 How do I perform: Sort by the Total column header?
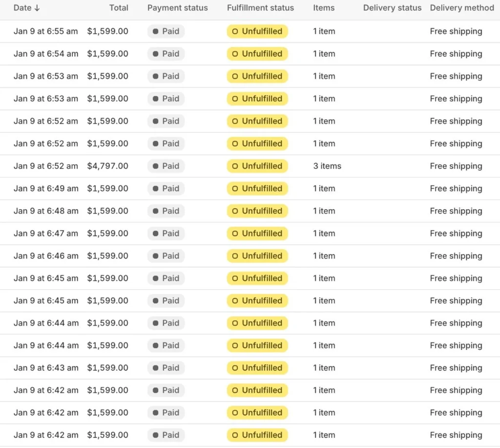[119, 8]
